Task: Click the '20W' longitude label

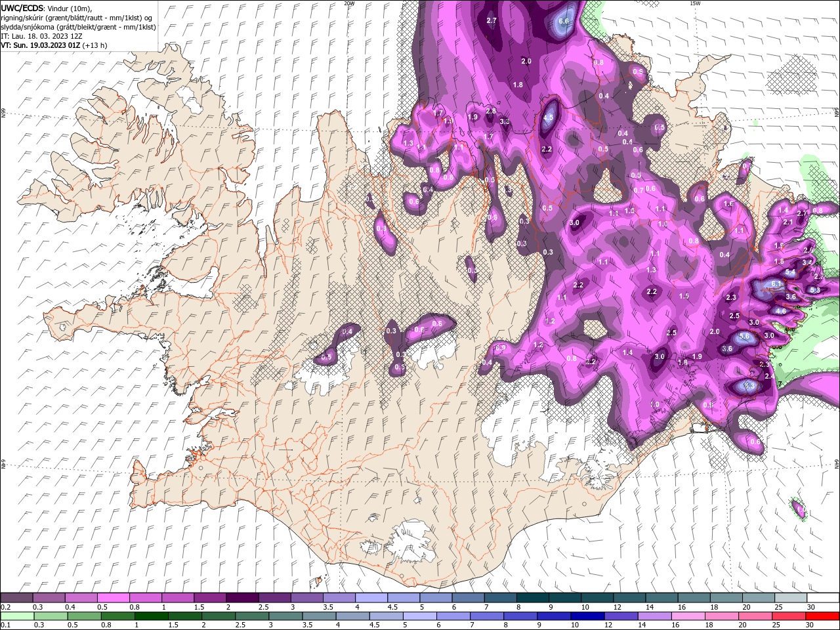Action: coord(349,3)
